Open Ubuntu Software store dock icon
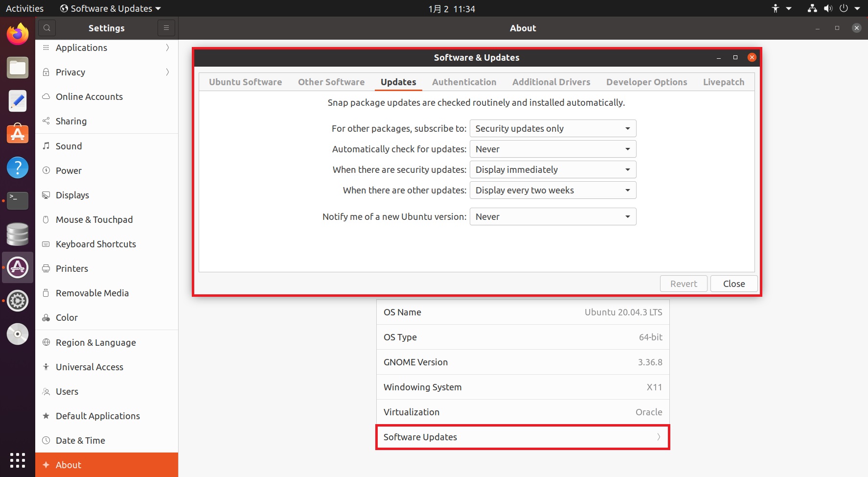 [18, 134]
